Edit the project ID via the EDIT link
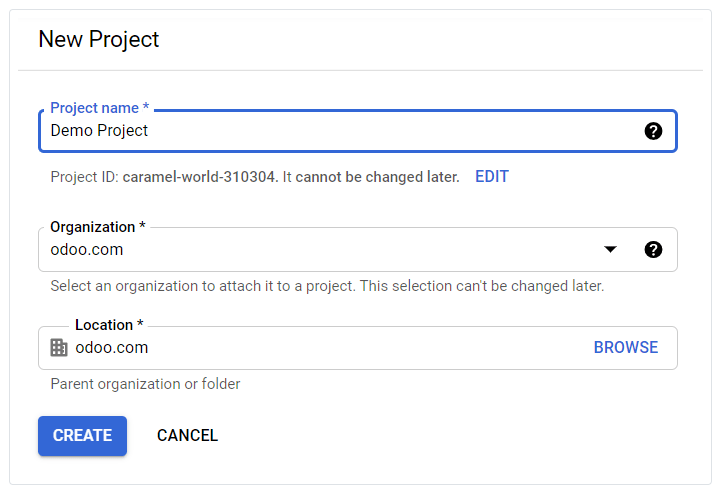721x493 pixels. point(492,177)
